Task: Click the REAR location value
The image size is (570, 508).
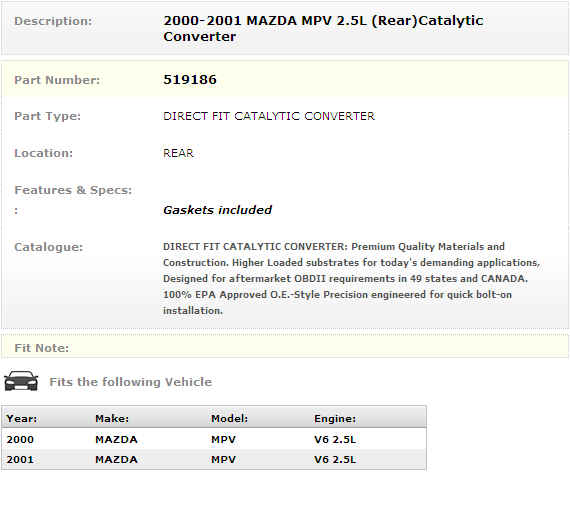Action: tap(178, 153)
